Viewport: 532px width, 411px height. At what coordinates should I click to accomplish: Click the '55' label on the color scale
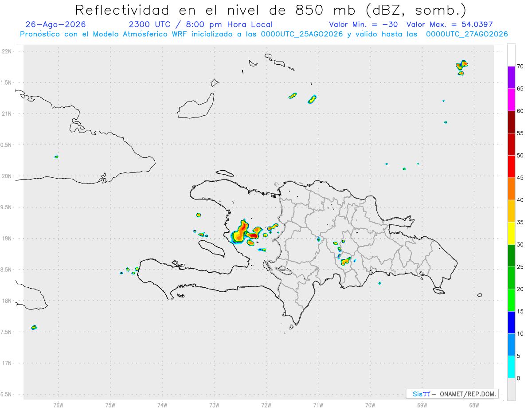(520, 133)
